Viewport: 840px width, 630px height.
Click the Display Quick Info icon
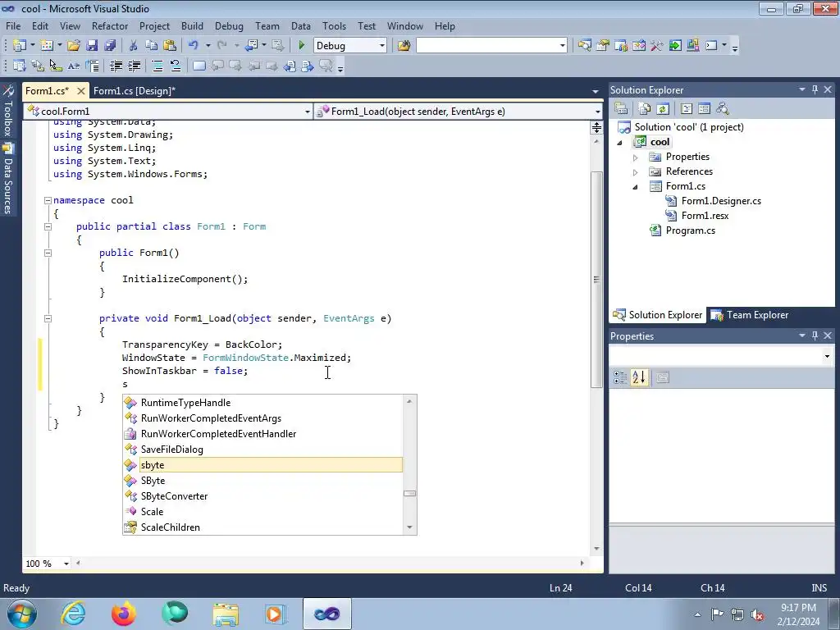click(56, 66)
